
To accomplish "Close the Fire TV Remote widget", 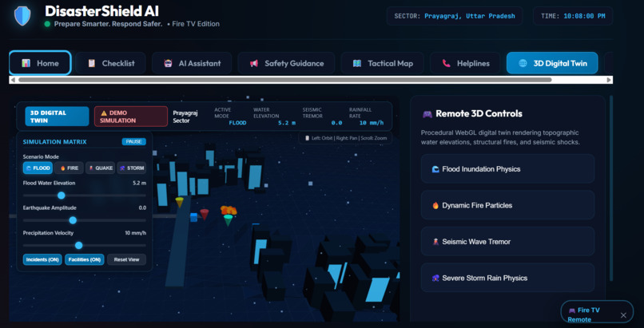I will coord(623,315).
